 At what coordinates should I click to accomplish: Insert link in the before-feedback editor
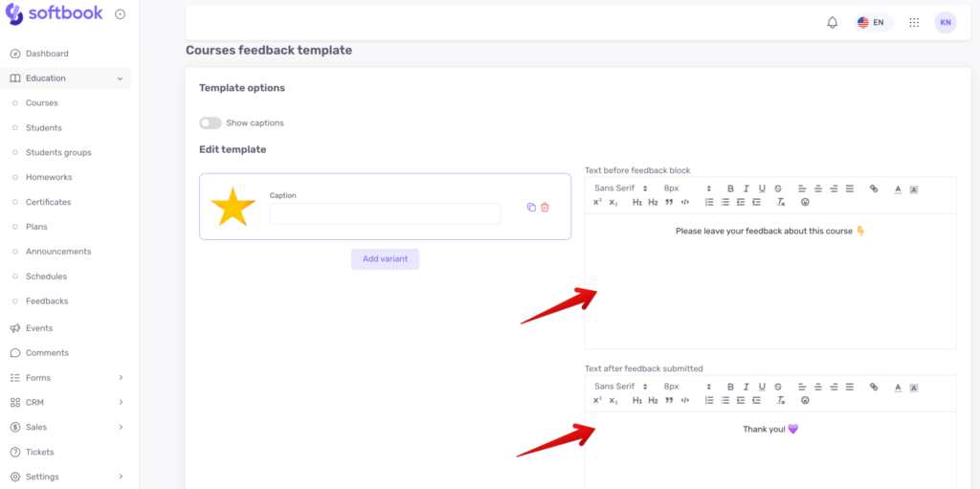pyautogui.click(x=874, y=189)
